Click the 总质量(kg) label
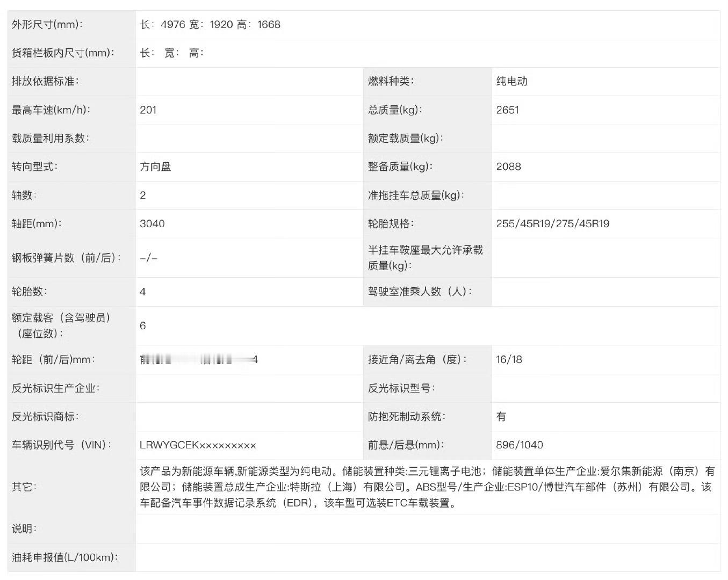 (x=395, y=110)
